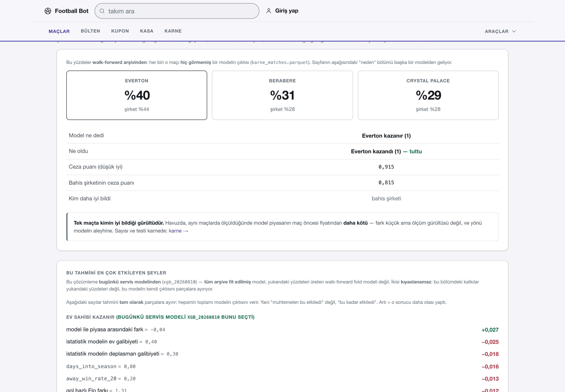
Task: Click the karne_matches.parquet filename text
Action: click(x=280, y=62)
